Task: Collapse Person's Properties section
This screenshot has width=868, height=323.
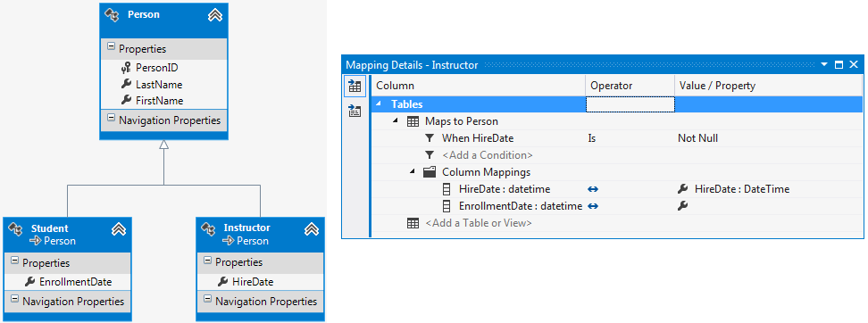Action: (x=111, y=47)
